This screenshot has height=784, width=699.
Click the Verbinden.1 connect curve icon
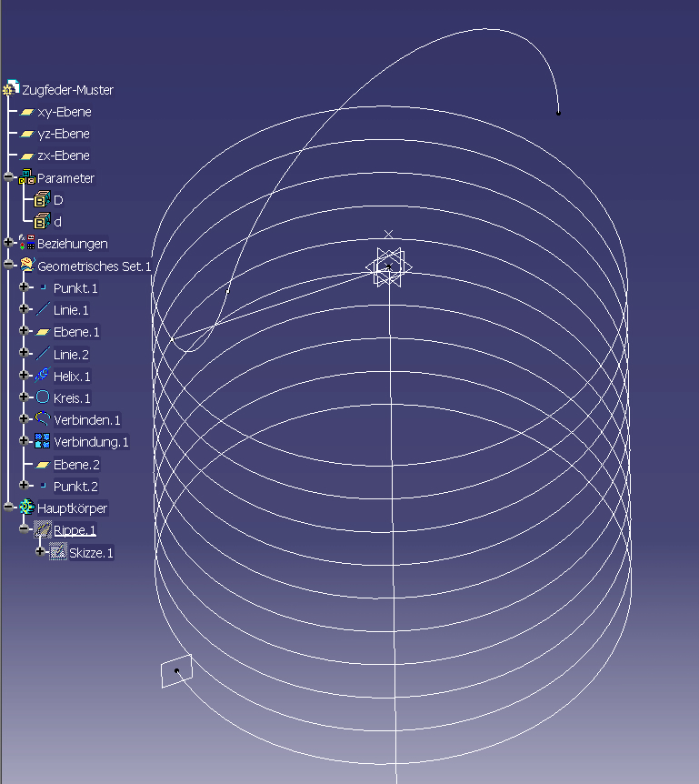point(43,419)
